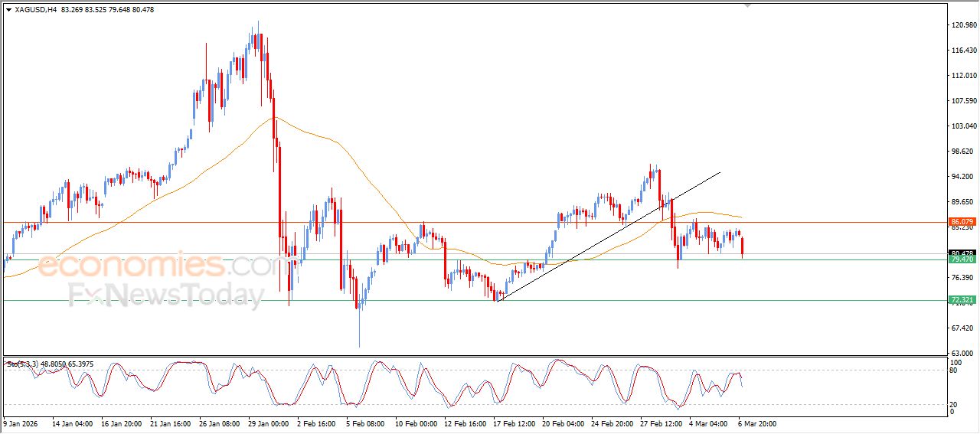Click the Sto(5,3,3) indicator label
Screen dimensions: 980x434
pos(22,364)
